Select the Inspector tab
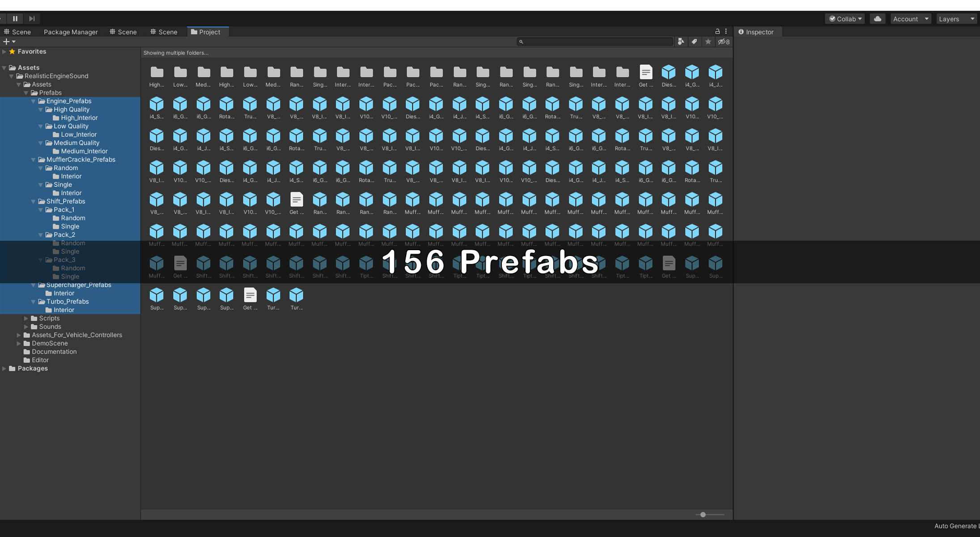This screenshot has width=980, height=537. click(759, 32)
